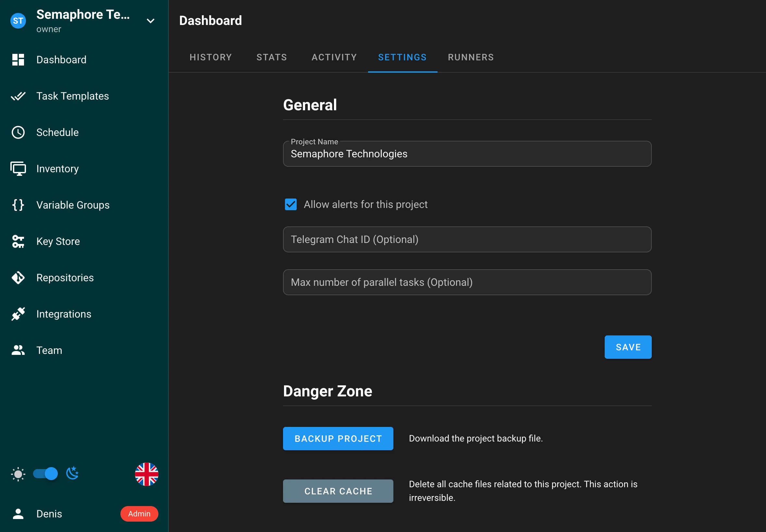Uncheck Allow alerts for this project
Screen dimensions: 766x532
290,204
